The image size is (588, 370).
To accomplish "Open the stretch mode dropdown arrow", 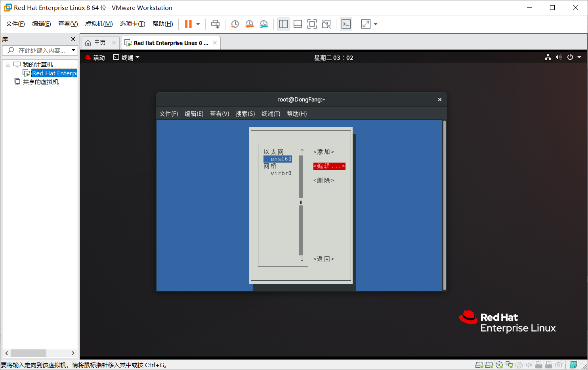I will tap(376, 24).
